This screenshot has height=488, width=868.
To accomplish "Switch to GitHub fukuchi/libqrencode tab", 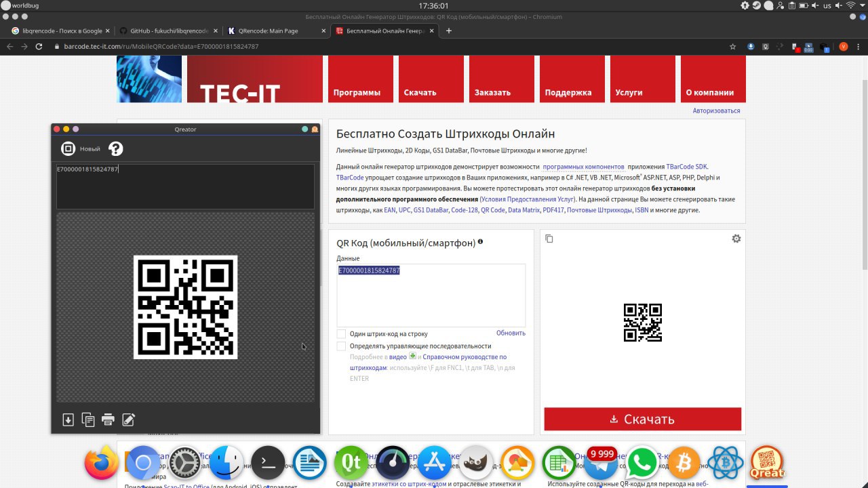I will pos(168,30).
